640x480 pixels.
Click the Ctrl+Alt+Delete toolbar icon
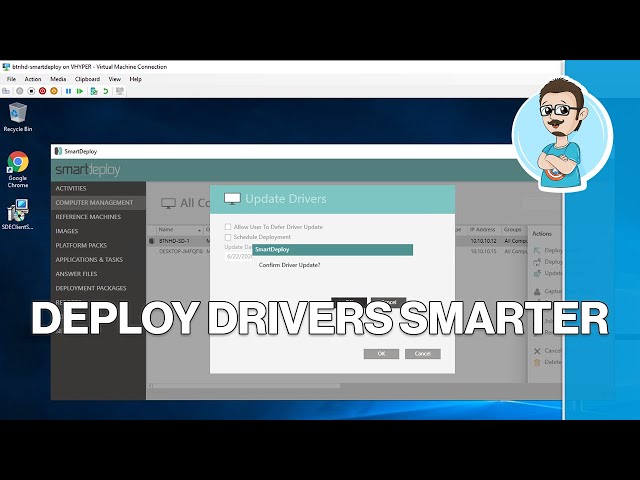(6, 91)
